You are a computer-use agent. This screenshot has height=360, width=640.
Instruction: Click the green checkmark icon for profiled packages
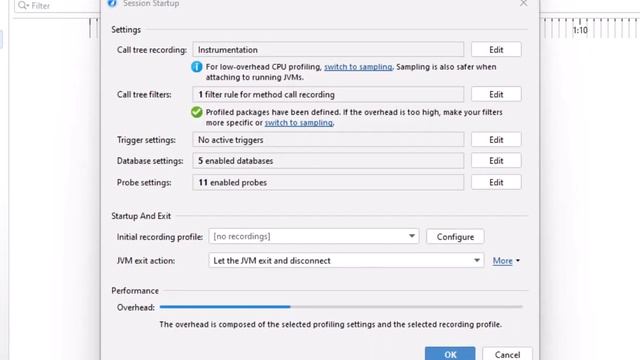tap(197, 112)
